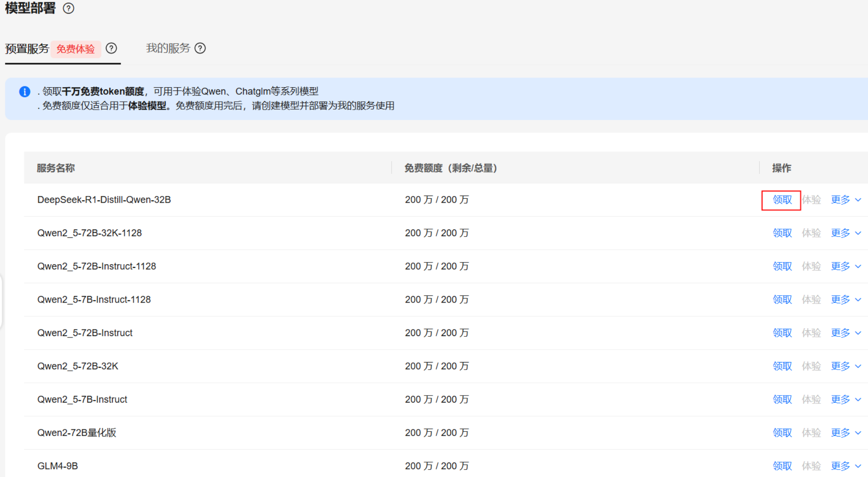The width and height of the screenshot is (868, 477).
Task: Open 更多 menu for Qwen2-72B量化版
Action: pyautogui.click(x=846, y=433)
